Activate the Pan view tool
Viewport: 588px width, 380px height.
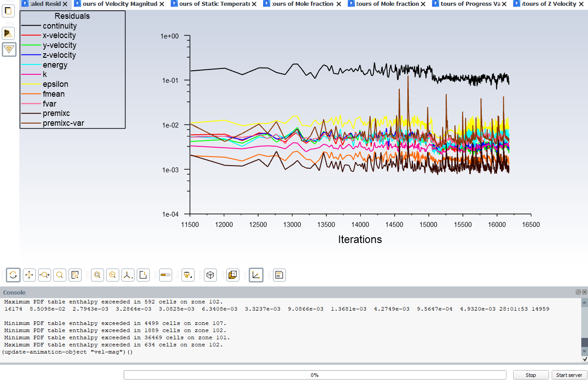point(29,275)
